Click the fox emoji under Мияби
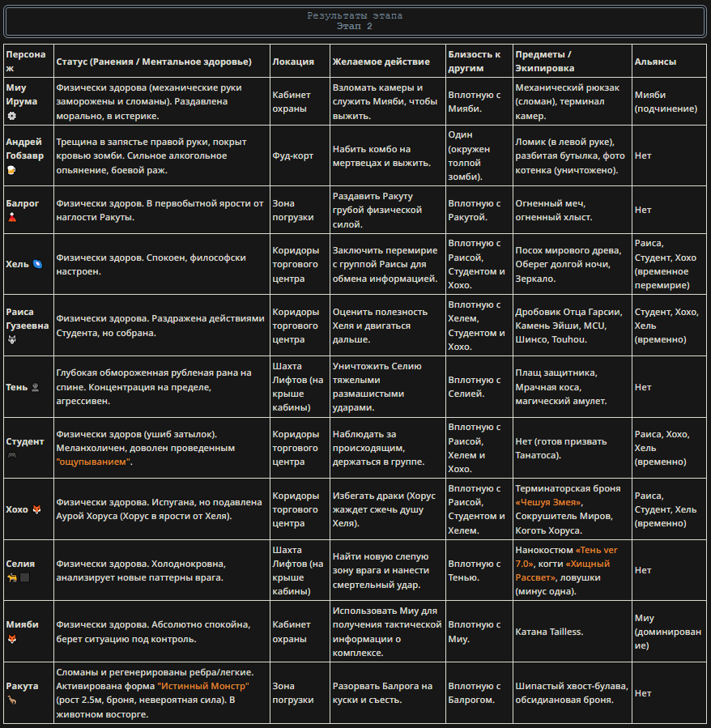Viewport: 711px width, 728px height. (x=12, y=639)
